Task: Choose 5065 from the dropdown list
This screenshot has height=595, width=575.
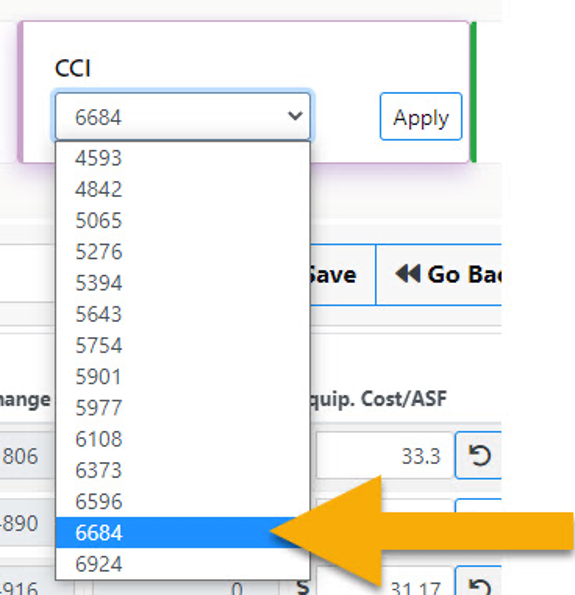Action: click(183, 220)
